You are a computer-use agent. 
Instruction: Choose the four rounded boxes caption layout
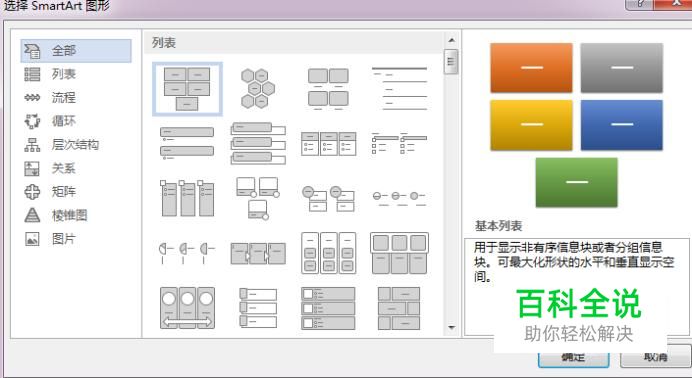point(328,89)
